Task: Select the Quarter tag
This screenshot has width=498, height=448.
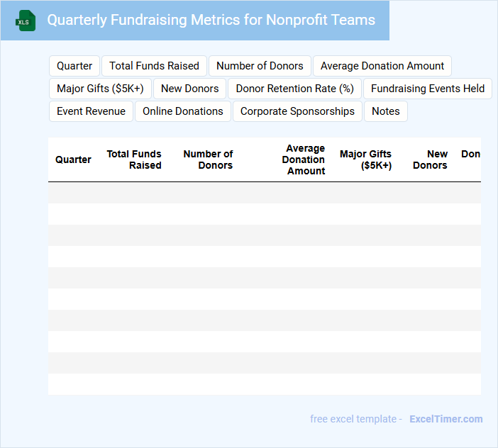Action: [74, 66]
